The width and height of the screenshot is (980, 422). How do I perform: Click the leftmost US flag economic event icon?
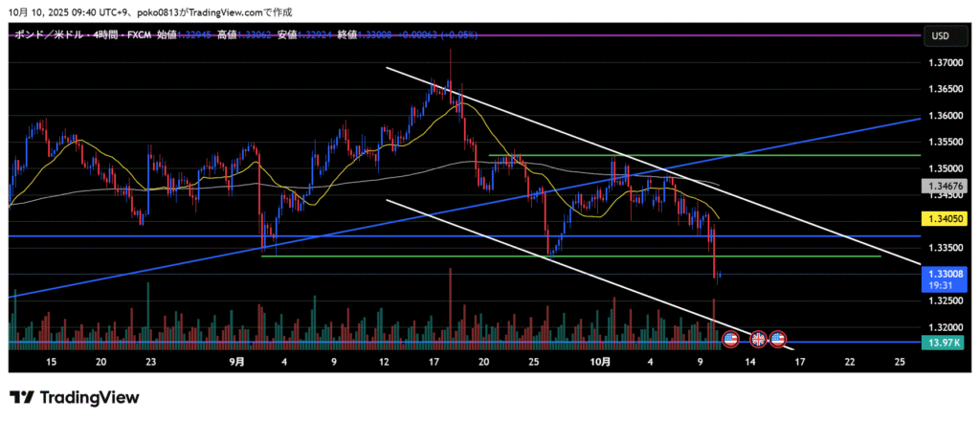coord(730,339)
